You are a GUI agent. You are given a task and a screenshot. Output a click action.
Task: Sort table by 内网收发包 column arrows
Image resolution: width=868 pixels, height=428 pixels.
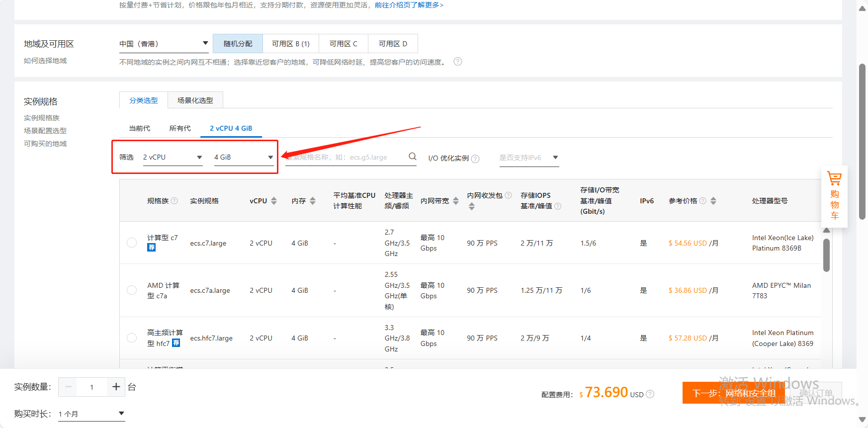[x=472, y=206]
